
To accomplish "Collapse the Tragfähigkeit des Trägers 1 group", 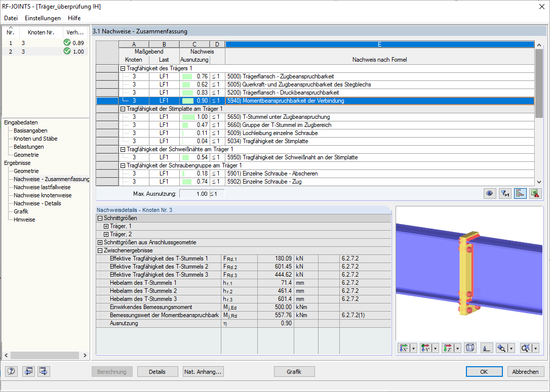I will click(x=122, y=68).
